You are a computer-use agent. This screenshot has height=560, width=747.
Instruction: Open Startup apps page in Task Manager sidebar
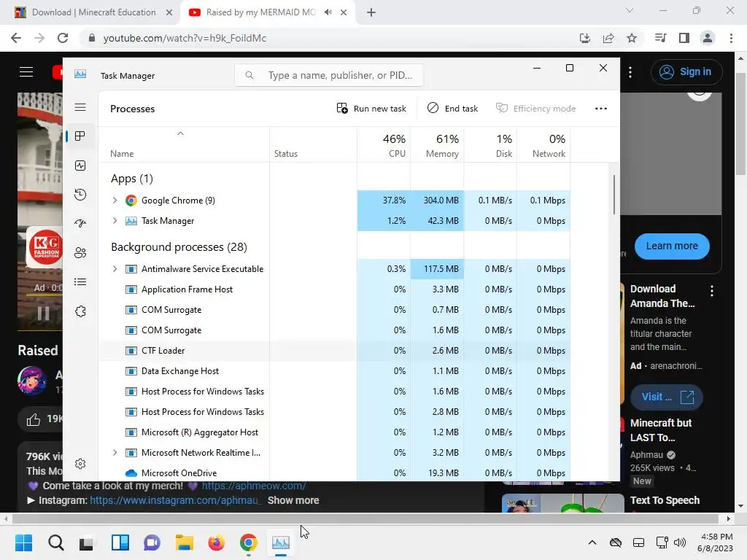tap(80, 223)
